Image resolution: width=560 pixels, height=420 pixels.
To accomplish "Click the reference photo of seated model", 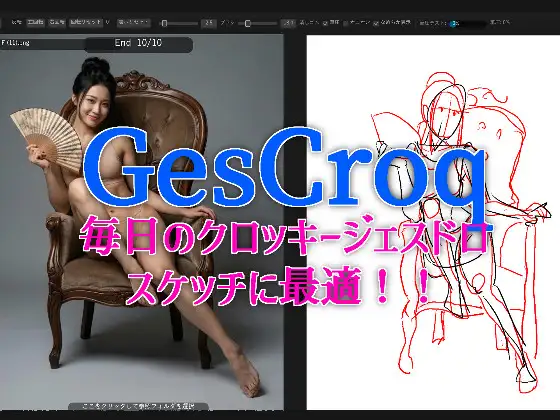I will [x=142, y=222].
